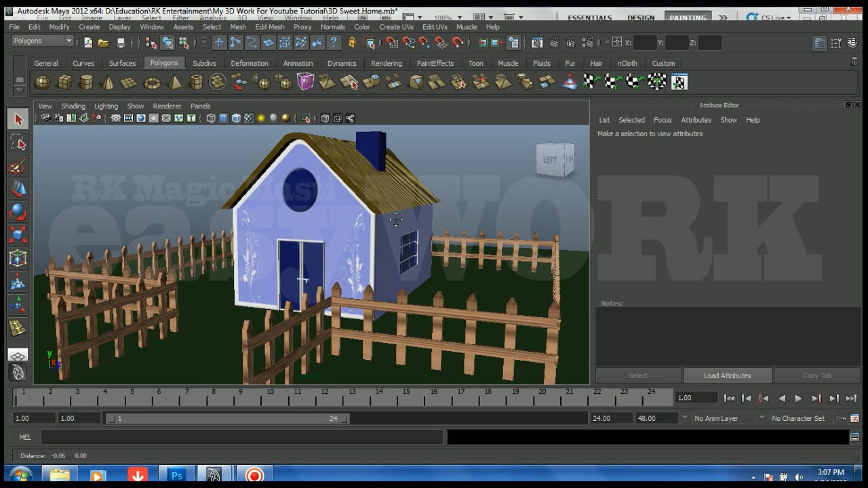
Task: Select the Universal Manipulator tool
Action: click(x=18, y=258)
